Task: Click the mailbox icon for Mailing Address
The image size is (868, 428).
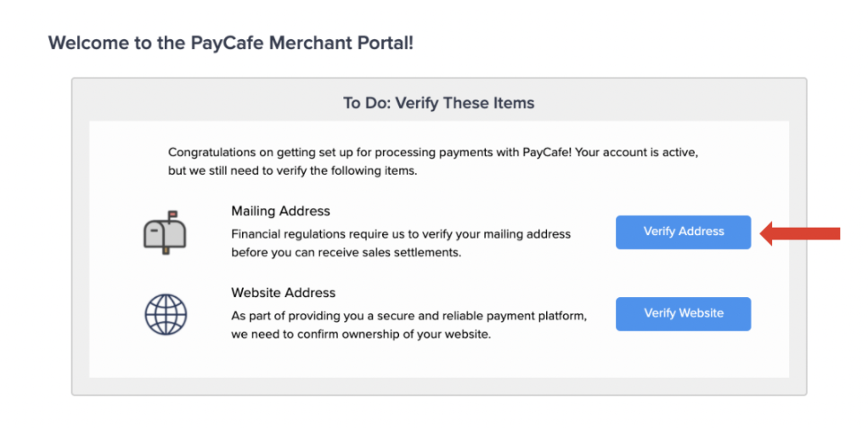Action: 165,233
